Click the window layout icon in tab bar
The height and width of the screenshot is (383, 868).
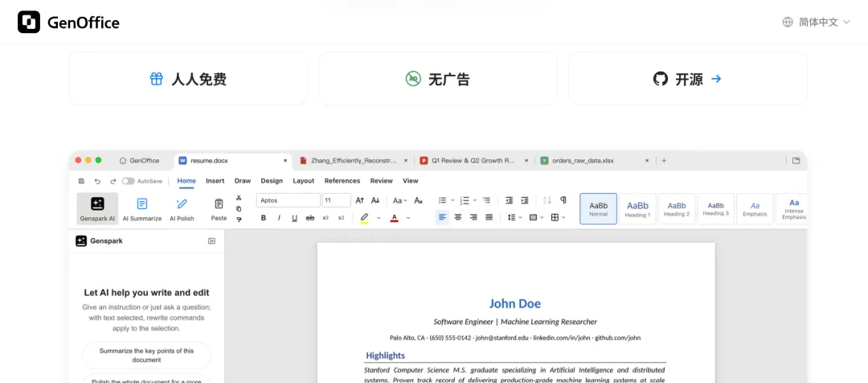(796, 161)
